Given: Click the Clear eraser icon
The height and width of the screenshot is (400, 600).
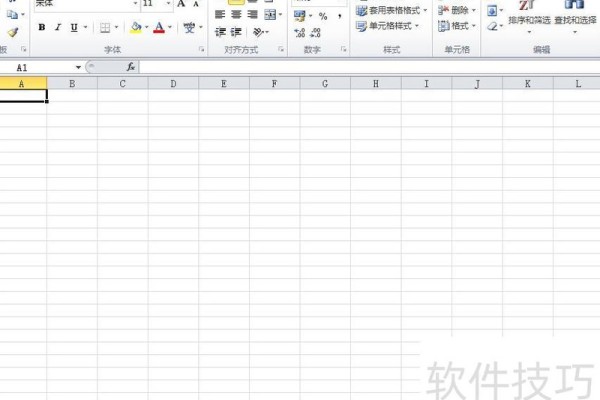Looking at the screenshot, I should coord(492,26).
